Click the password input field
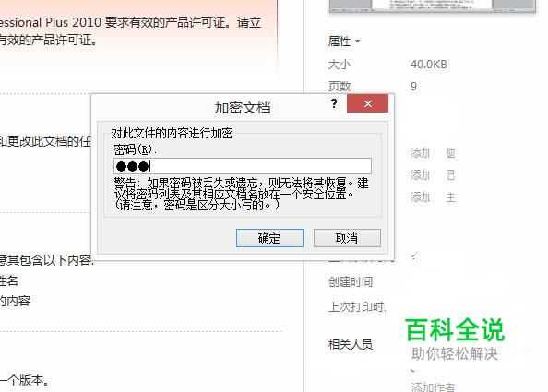The height and width of the screenshot is (392, 548). pyautogui.click(x=243, y=166)
